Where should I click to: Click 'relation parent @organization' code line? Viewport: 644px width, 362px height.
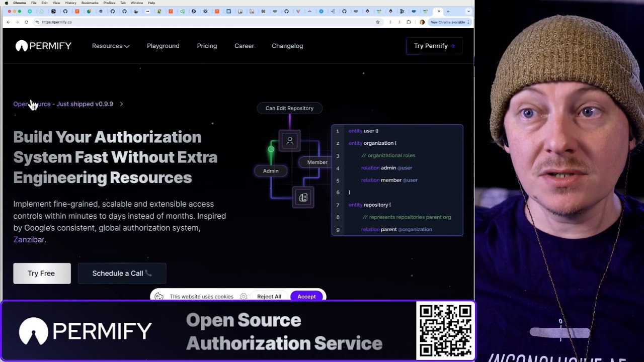click(396, 229)
